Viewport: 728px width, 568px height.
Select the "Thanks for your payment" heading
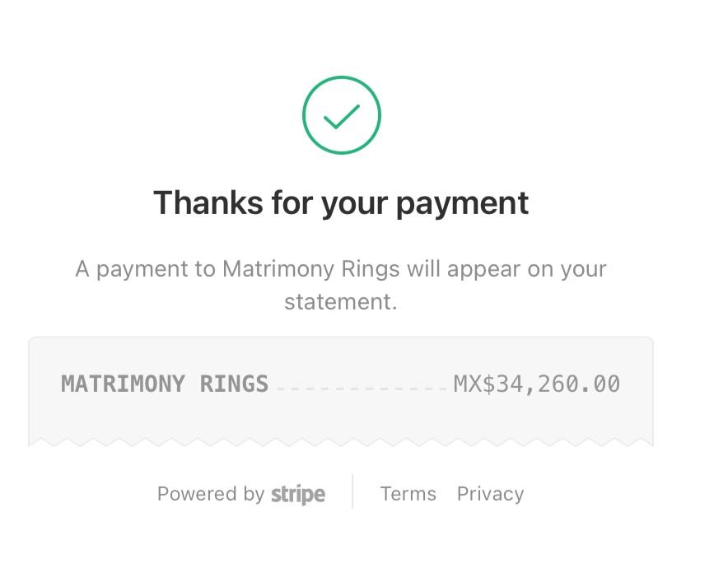tap(341, 203)
